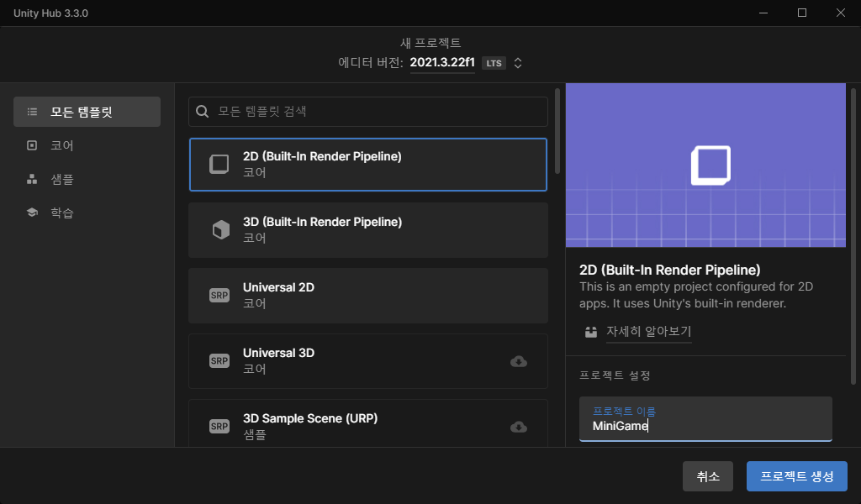Click the 3D template cube icon
This screenshot has height=504, width=861.
(x=221, y=230)
